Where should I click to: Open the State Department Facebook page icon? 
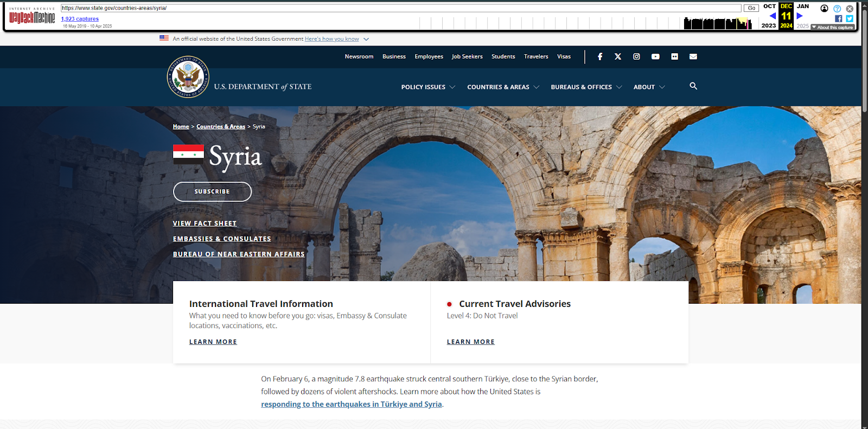click(600, 56)
